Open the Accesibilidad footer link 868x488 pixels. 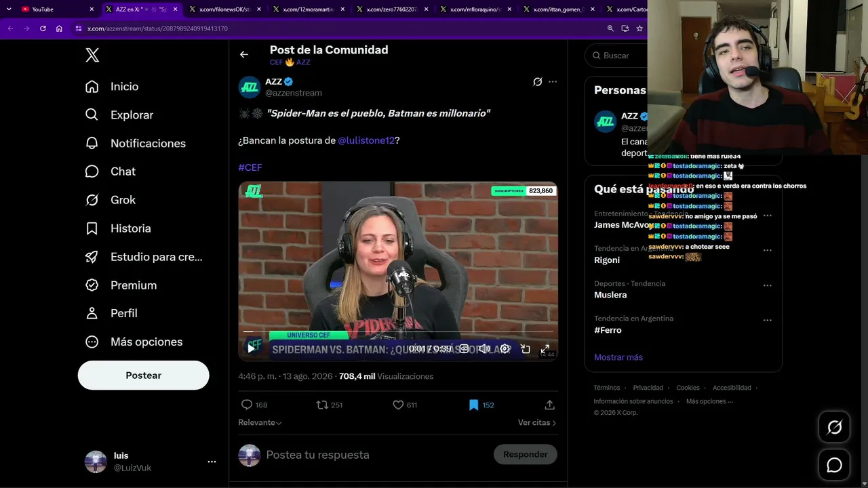(x=732, y=388)
